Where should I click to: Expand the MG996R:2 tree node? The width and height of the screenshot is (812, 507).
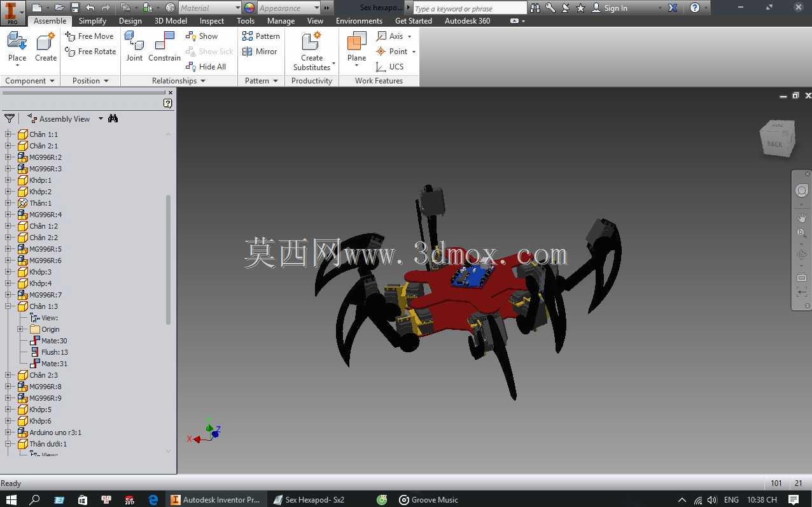click(8, 157)
